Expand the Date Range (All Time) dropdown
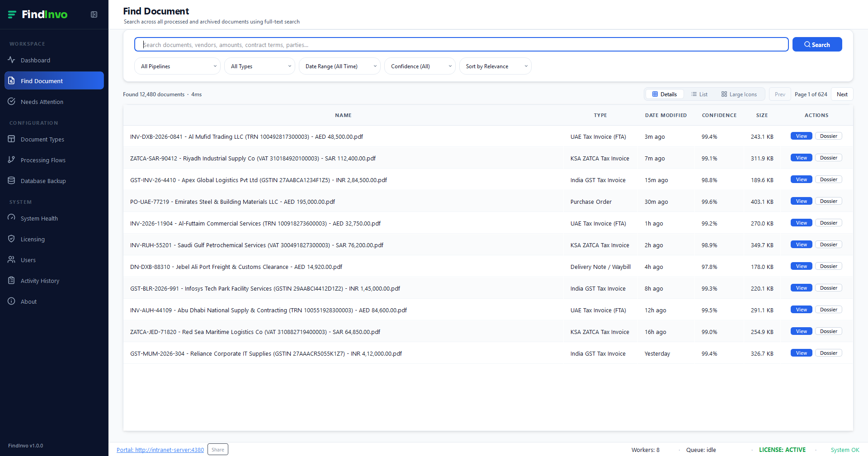 [340, 66]
